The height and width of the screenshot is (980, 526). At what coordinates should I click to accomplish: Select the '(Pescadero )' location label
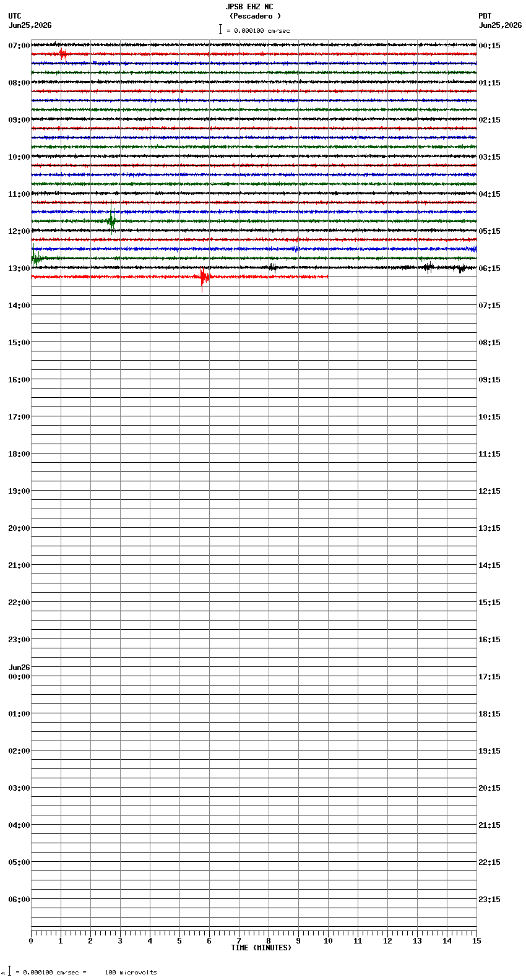coord(255,16)
